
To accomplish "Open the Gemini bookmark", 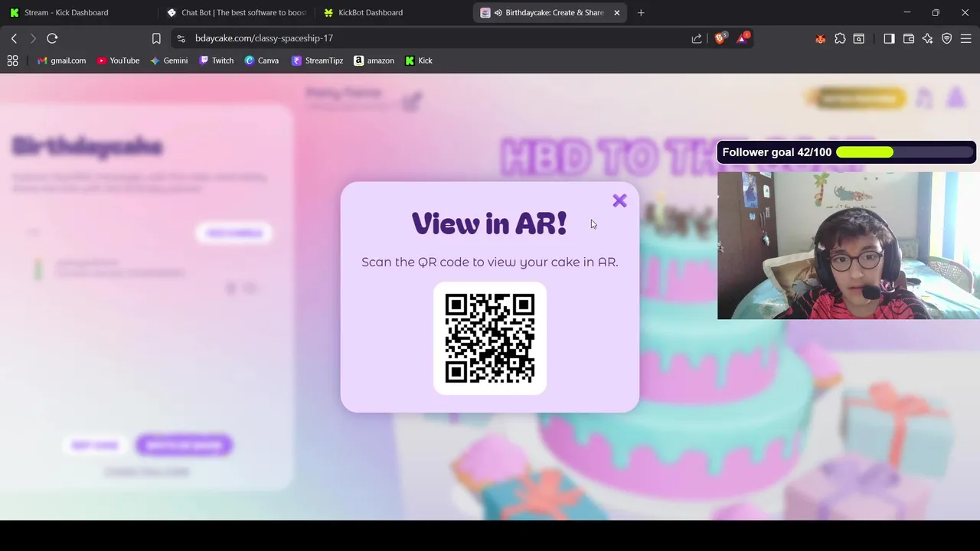I will 168,60.
